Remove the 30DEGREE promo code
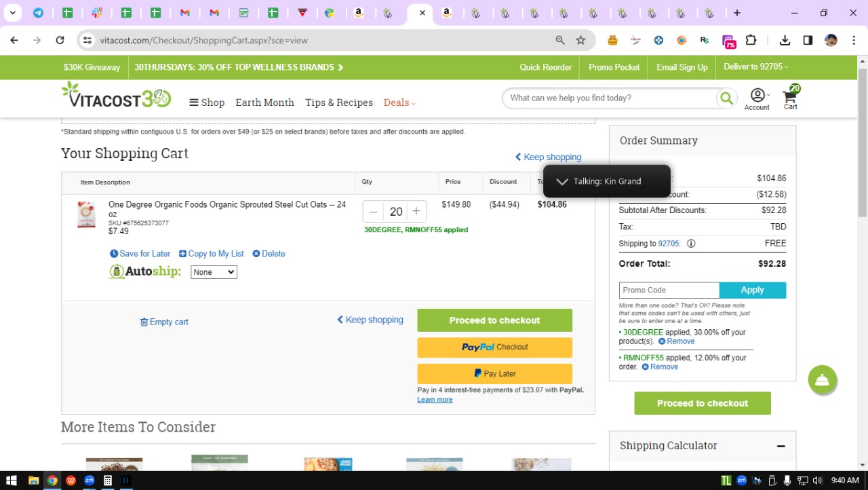Screen dimensions: 868x490 (x=677, y=341)
